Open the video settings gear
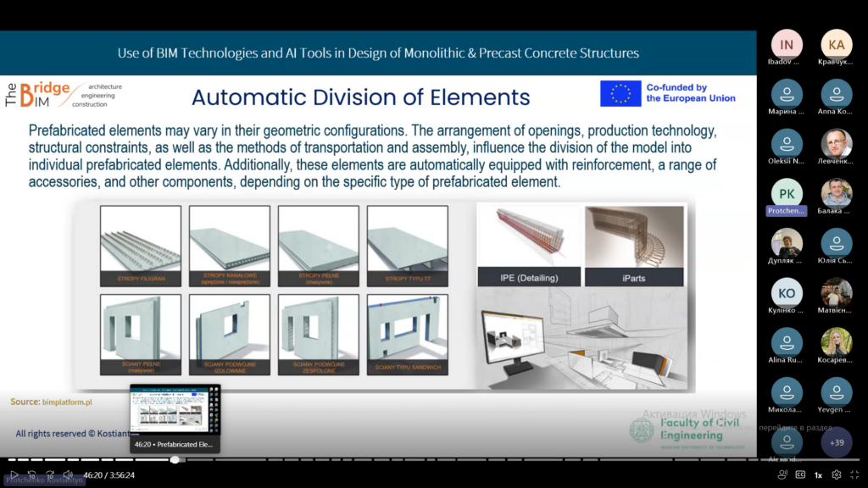Screen dimensions: 868x488 click(837, 475)
